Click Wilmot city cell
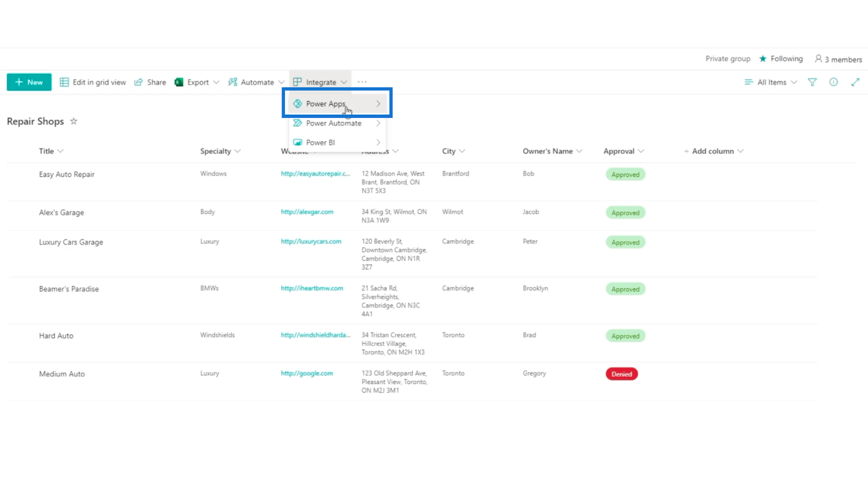 (x=452, y=212)
